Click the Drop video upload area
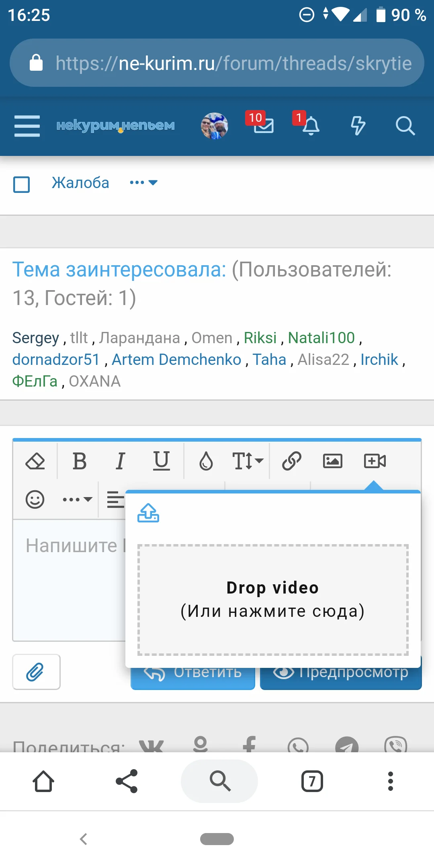Image resolution: width=434 pixels, height=868 pixels. pos(273,600)
